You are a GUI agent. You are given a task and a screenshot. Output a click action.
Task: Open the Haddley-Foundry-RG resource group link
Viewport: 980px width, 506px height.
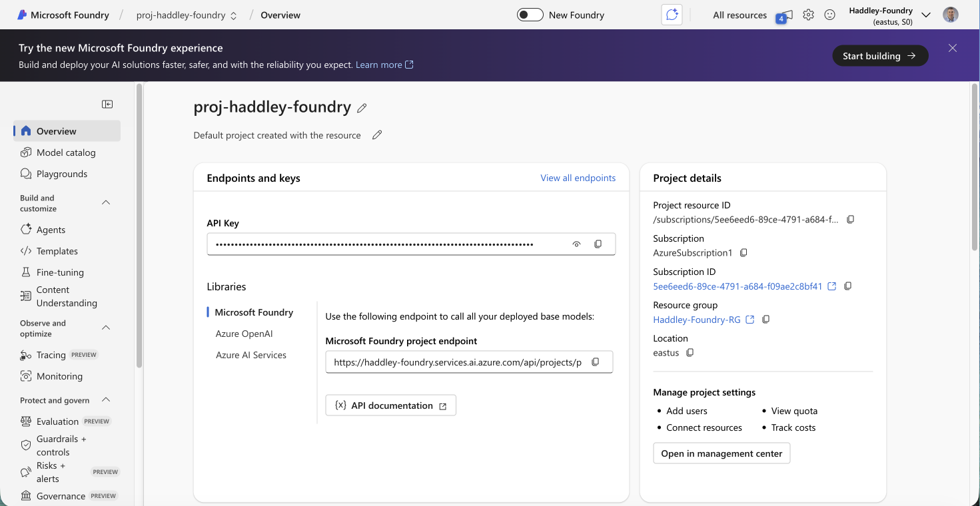coord(697,320)
